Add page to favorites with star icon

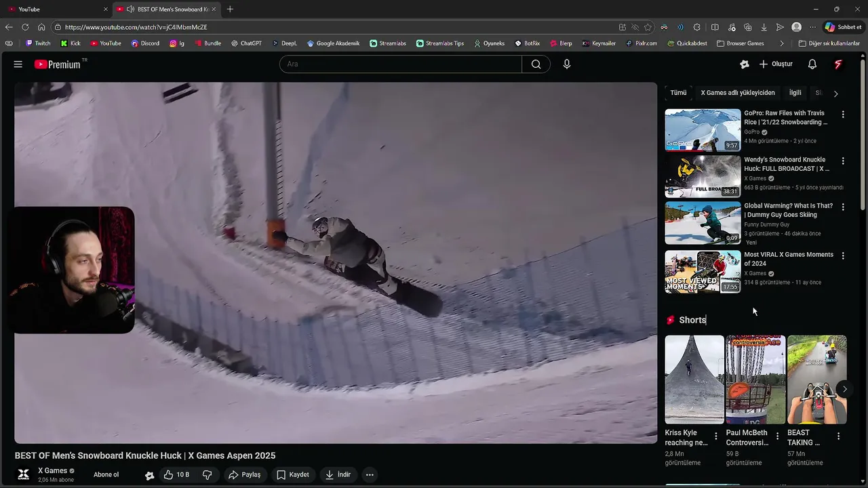(648, 27)
